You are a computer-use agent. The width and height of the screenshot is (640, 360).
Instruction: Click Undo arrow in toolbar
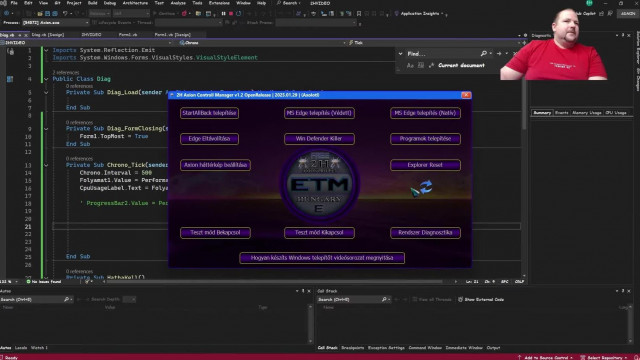(x=65, y=13)
